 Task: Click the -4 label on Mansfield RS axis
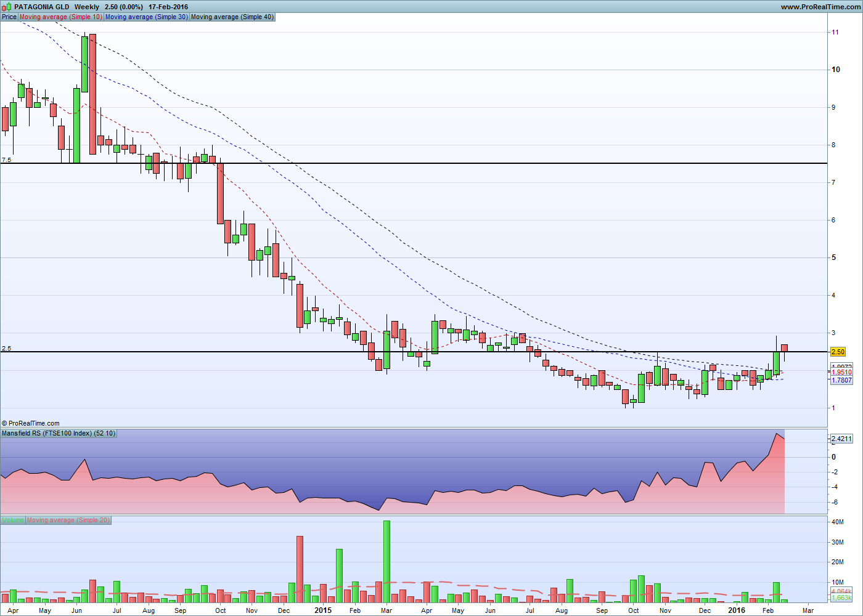click(x=834, y=487)
